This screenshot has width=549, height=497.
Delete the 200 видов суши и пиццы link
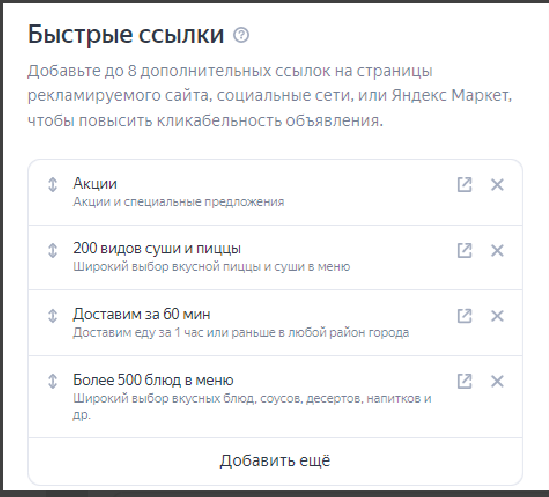pos(497,250)
